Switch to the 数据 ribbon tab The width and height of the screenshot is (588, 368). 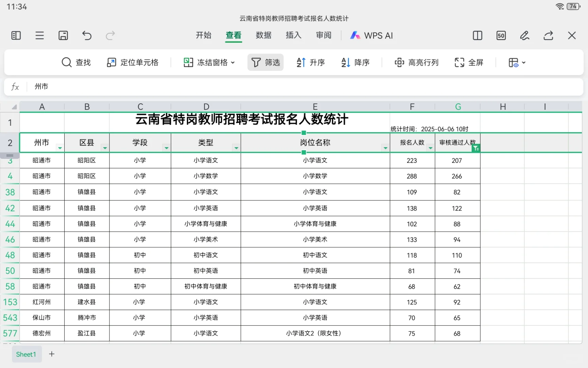(x=263, y=35)
